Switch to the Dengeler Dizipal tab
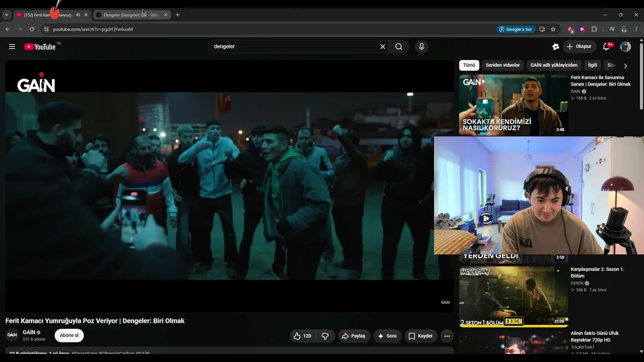Image resolution: width=644 pixels, height=362 pixels. pyautogui.click(x=132, y=15)
